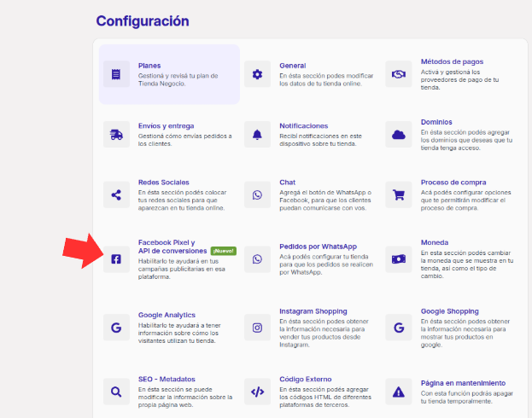The height and width of the screenshot is (418, 532).
Task: Open the Página en mantenimiento warning icon
Action: pyautogui.click(x=399, y=392)
